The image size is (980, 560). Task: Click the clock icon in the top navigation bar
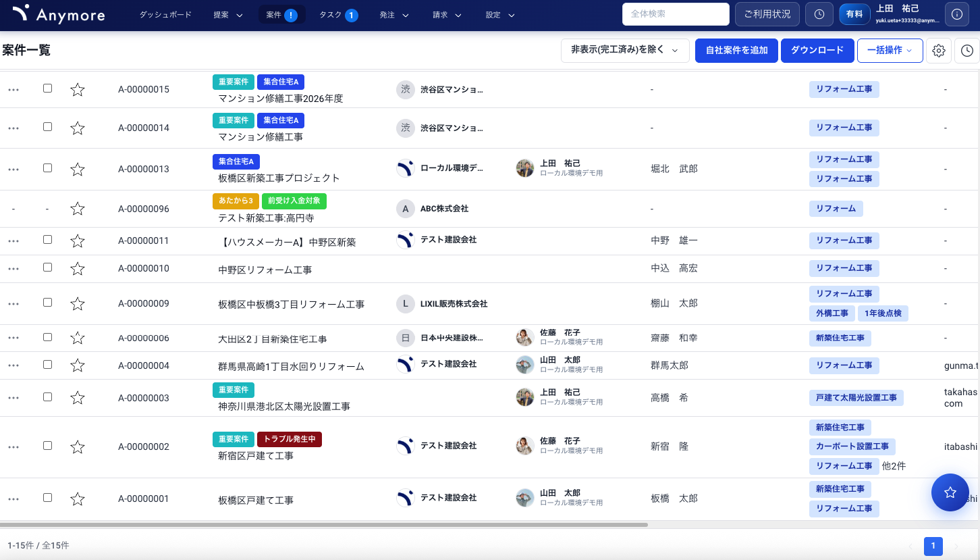tap(819, 14)
